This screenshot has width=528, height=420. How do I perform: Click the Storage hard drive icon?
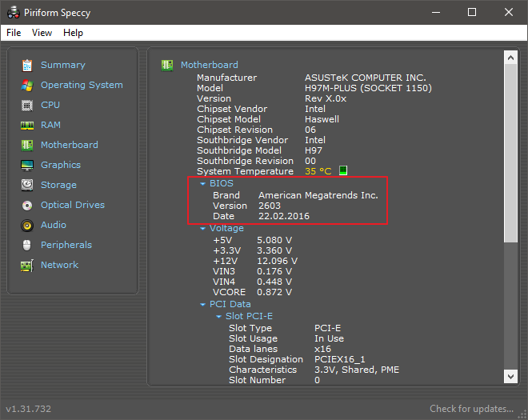point(27,185)
